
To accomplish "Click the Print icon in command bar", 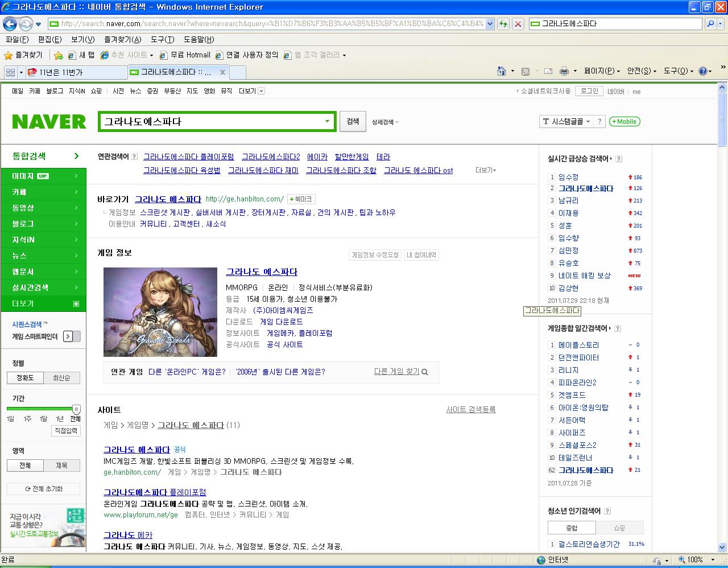I will coord(564,71).
